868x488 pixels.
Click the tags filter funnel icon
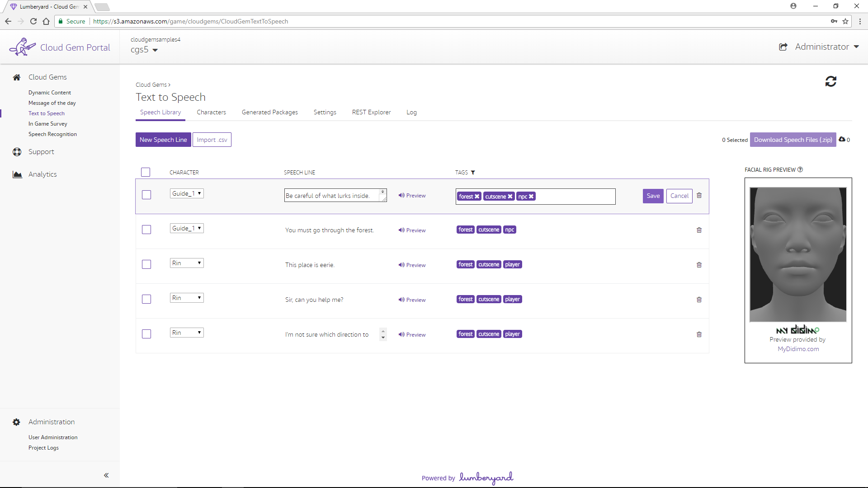click(x=473, y=173)
